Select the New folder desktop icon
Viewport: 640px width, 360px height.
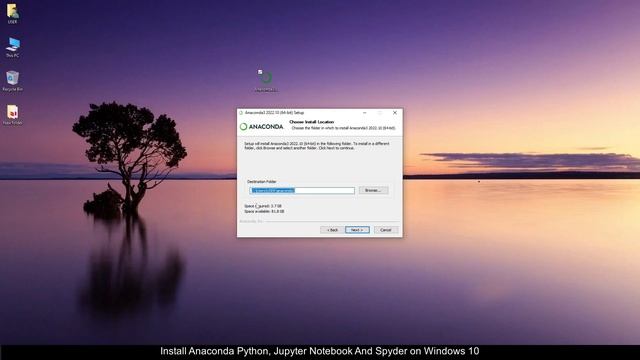(13, 115)
